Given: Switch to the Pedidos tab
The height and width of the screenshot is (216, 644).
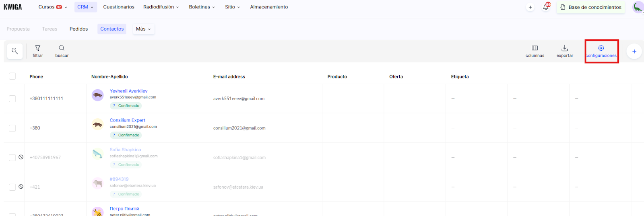Looking at the screenshot, I should pyautogui.click(x=78, y=29).
